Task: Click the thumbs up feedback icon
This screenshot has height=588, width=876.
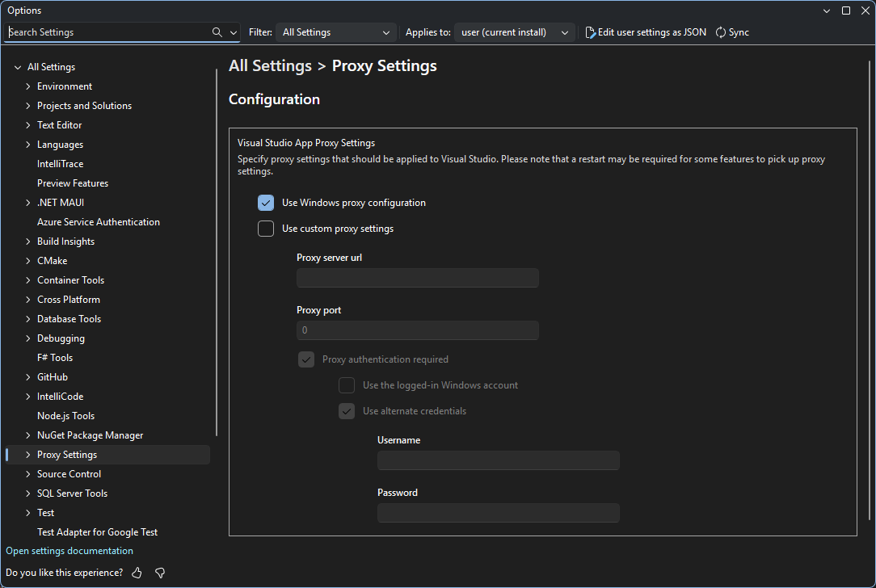Action: (136, 573)
